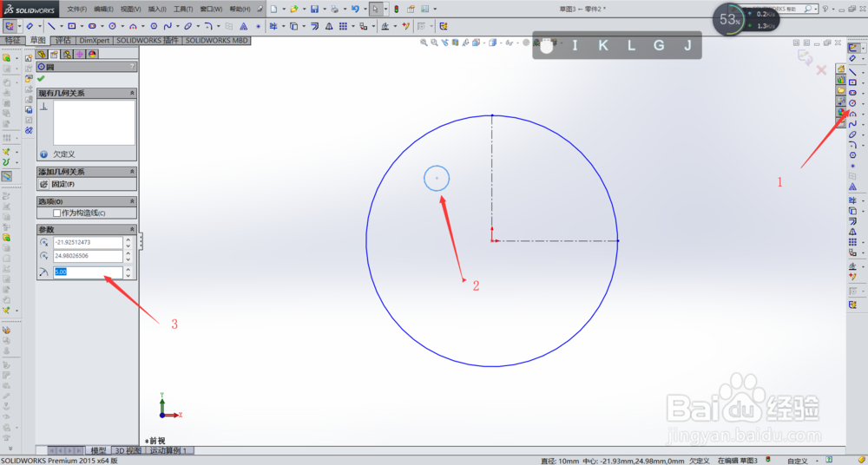Image resolution: width=868 pixels, height=465 pixels.
Task: Open the FeatureManager design tree tab
Action: [x=42, y=55]
